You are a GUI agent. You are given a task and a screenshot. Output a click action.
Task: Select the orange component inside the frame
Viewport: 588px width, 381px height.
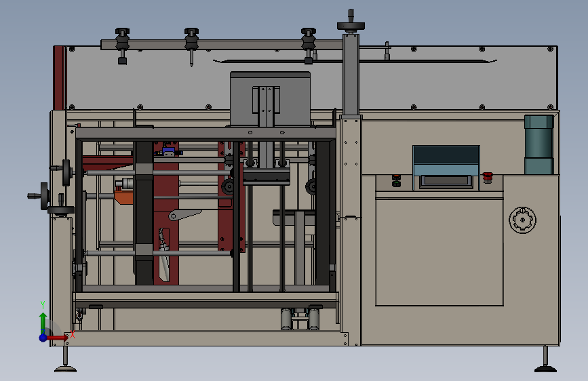click(x=123, y=197)
